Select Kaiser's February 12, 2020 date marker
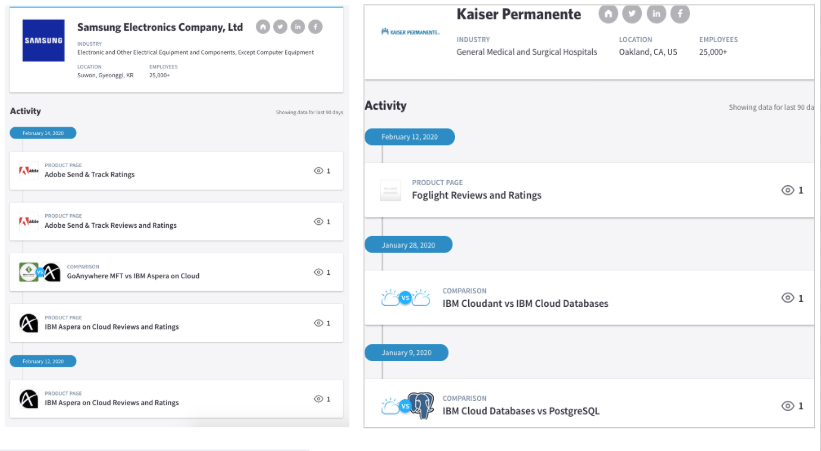The height and width of the screenshot is (451, 821). 409,137
